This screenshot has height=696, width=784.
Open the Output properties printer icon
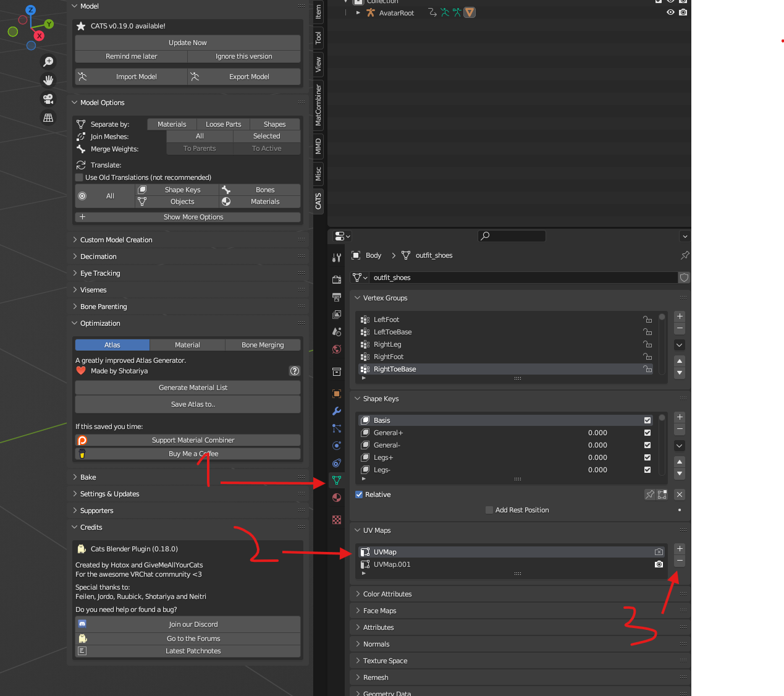(337, 297)
